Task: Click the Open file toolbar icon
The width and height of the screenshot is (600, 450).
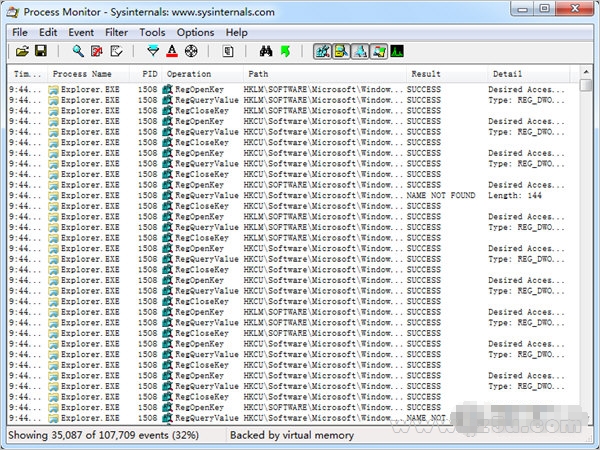Action: (x=22, y=51)
